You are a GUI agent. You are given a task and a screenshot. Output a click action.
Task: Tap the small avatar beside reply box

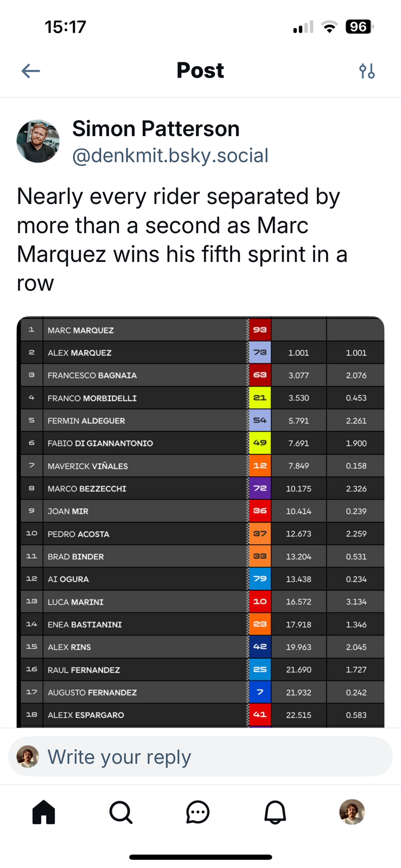click(x=28, y=757)
